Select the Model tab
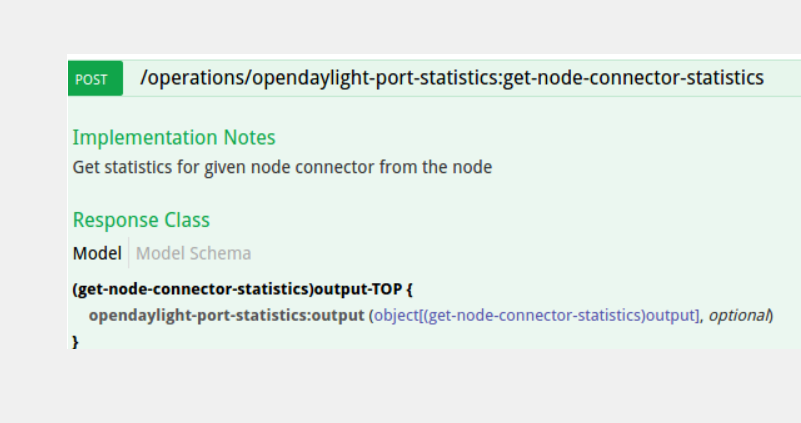This screenshot has width=801, height=423. [97, 253]
